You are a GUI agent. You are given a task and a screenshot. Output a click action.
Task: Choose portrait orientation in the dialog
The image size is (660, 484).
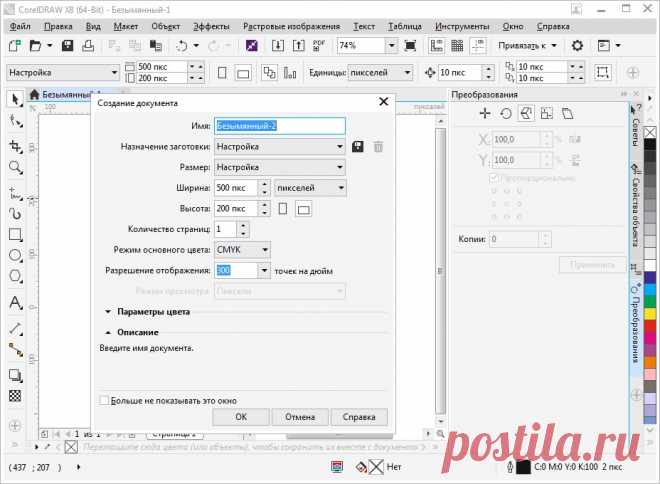pyautogui.click(x=283, y=209)
